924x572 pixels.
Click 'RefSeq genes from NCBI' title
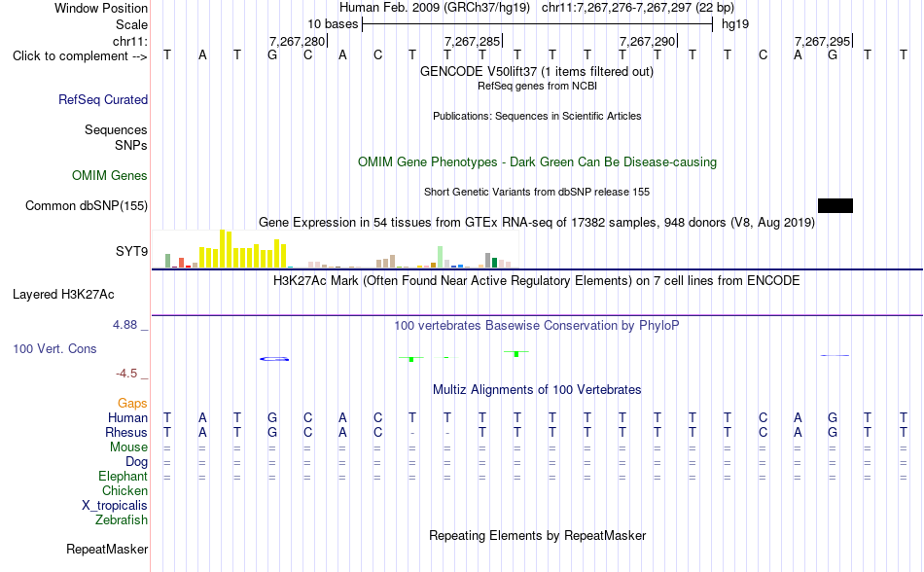click(537, 86)
